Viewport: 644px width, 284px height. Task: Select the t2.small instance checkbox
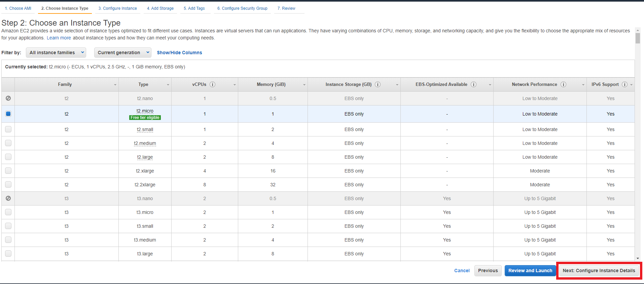[x=8, y=129]
